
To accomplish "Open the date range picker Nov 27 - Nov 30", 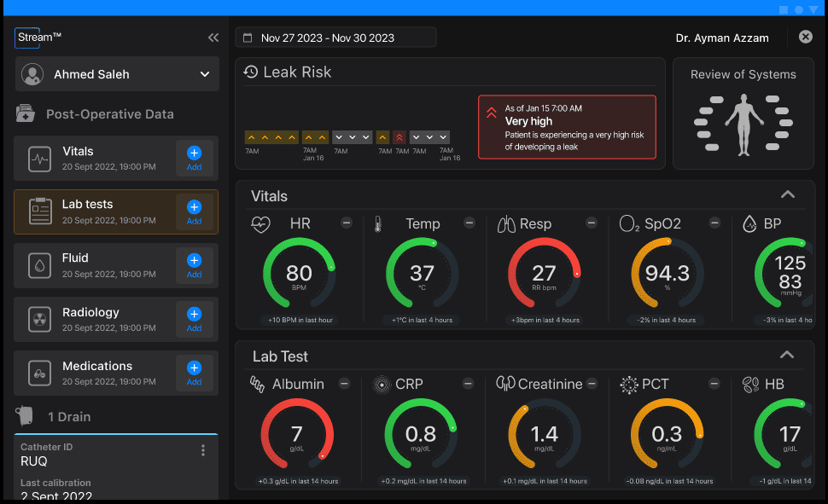I will (x=335, y=38).
